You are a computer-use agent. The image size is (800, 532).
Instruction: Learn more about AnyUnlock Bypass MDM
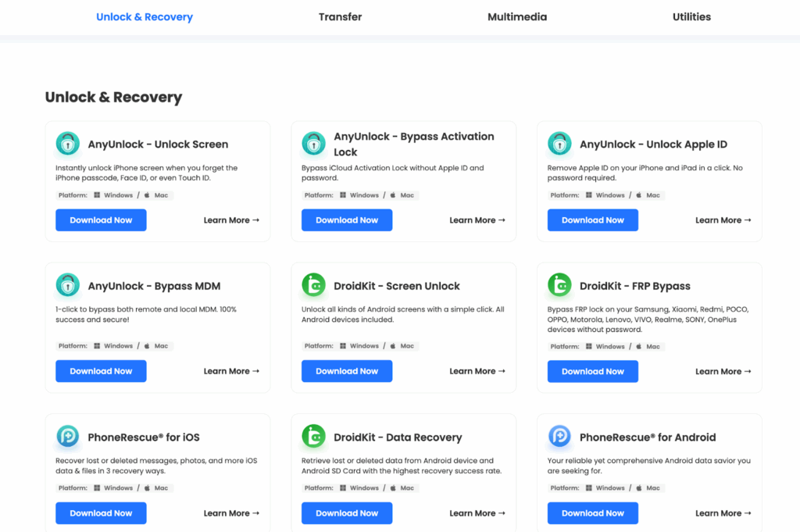[231, 371]
